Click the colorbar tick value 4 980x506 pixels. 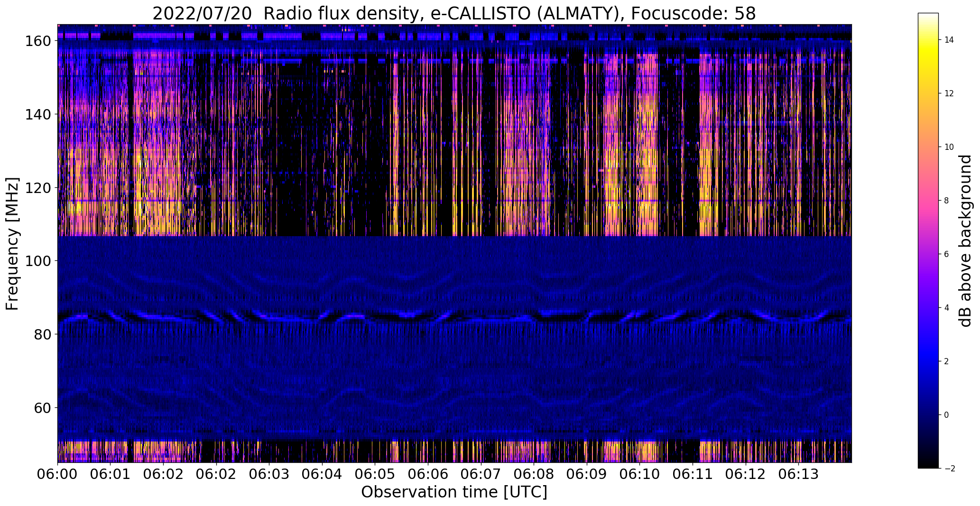[x=947, y=308]
